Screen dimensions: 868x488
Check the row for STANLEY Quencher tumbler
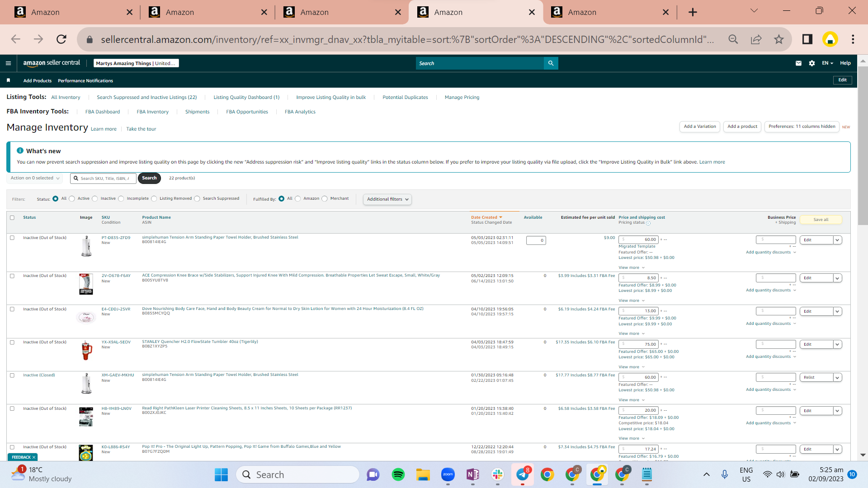tap(12, 342)
